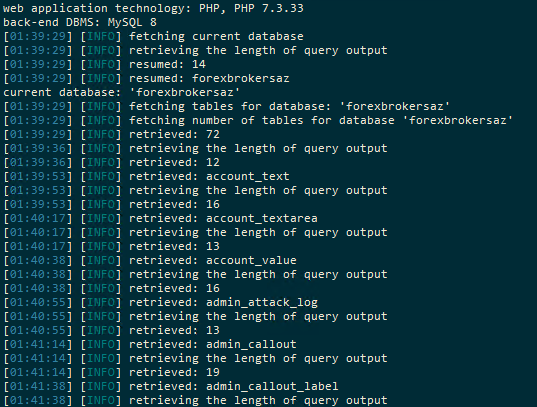
Task: Click the 'retrieved: 12' length value
Action: (x=174, y=162)
